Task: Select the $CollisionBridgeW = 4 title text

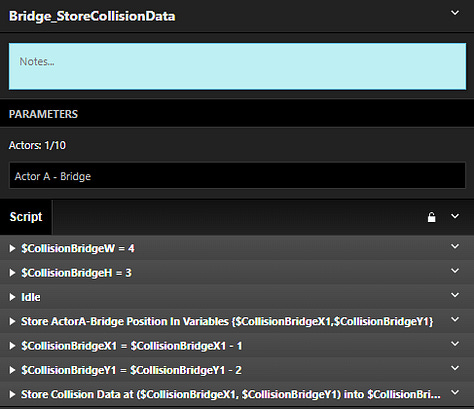Action: click(x=78, y=248)
